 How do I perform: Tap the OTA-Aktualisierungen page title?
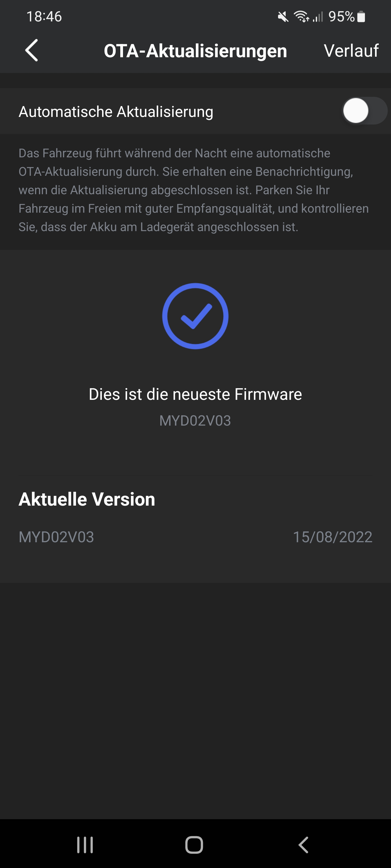click(x=195, y=51)
